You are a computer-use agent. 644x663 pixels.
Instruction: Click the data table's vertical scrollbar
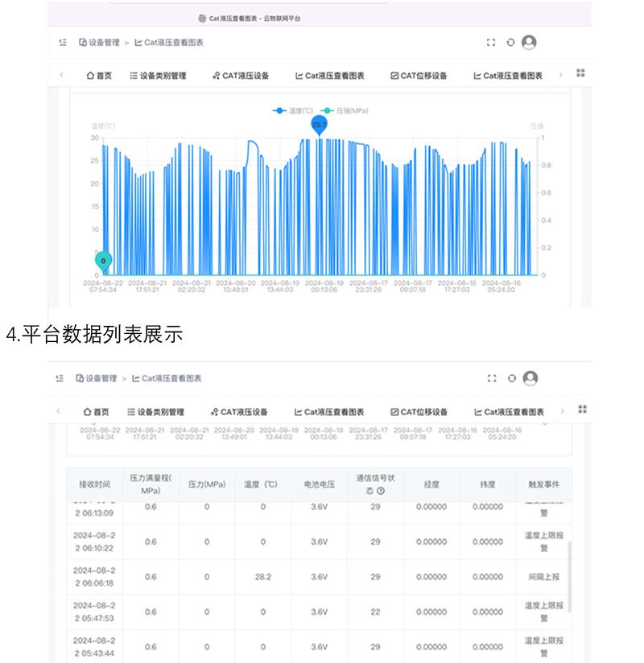click(569, 576)
